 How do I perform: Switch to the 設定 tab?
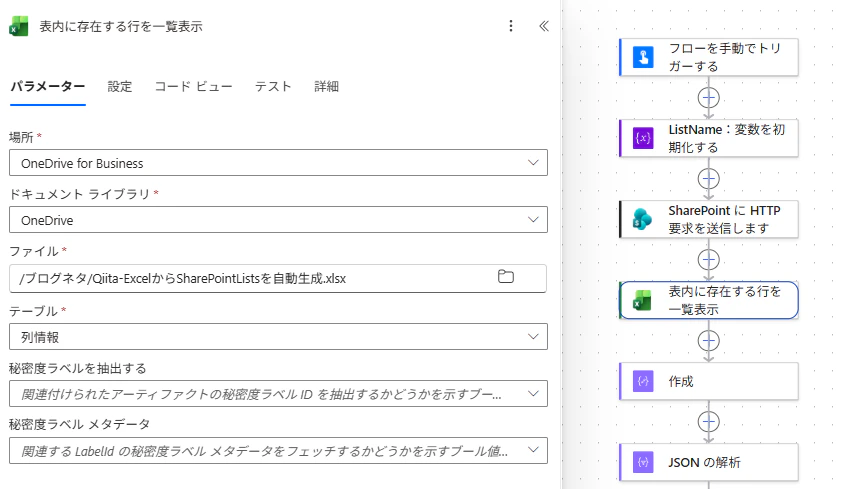click(x=119, y=87)
